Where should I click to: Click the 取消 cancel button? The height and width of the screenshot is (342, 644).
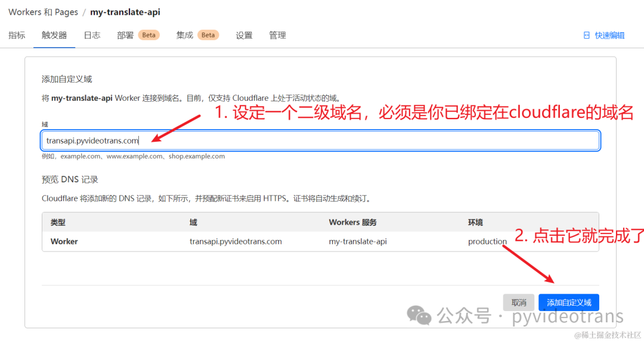click(519, 303)
